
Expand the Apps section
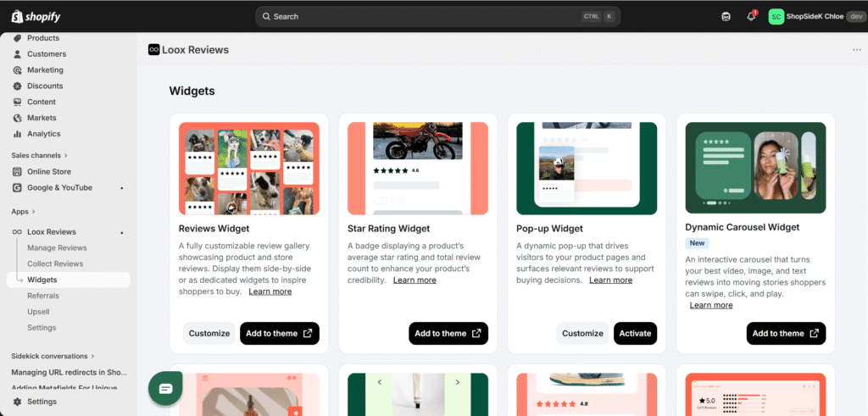(23, 211)
